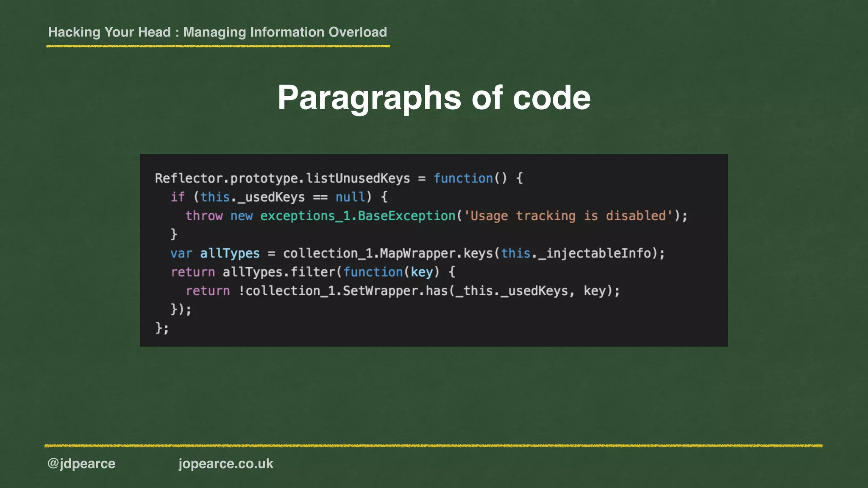Open the 'jopearce.co.uk' website link

tap(226, 463)
